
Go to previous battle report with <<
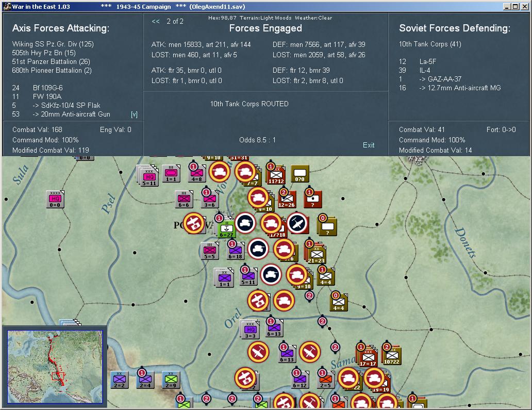[155, 21]
